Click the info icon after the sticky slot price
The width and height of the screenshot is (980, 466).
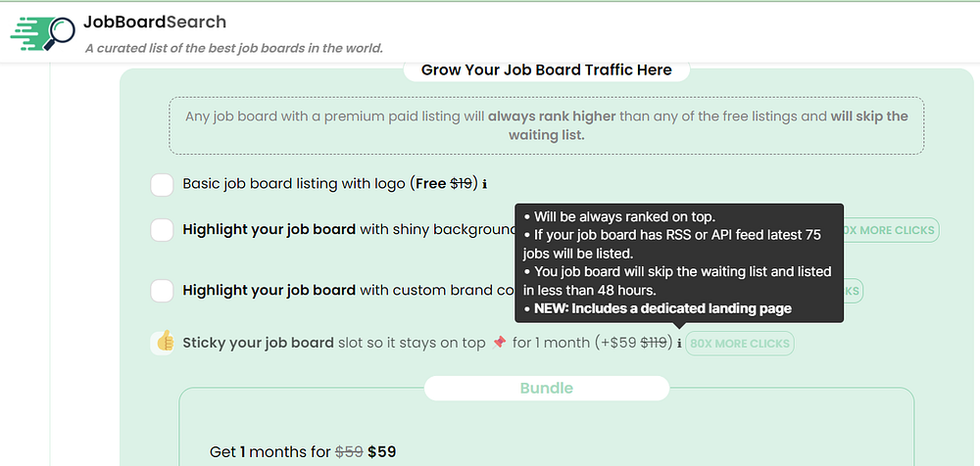[678, 344]
